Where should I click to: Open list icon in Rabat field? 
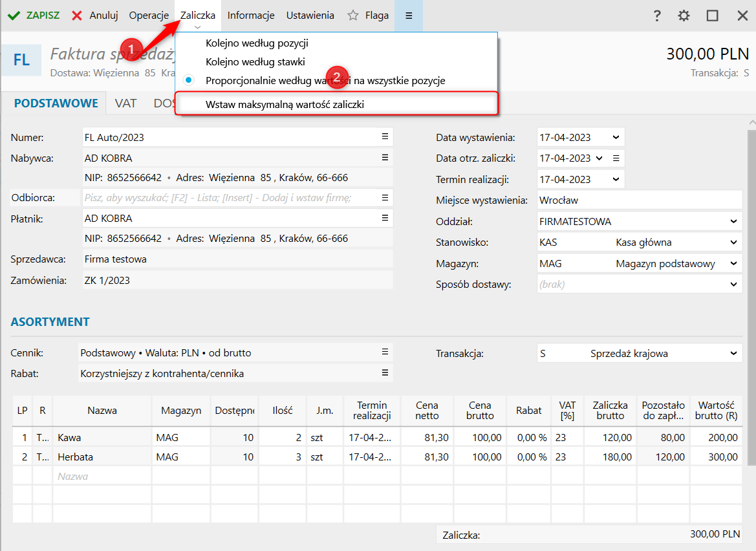(x=385, y=373)
